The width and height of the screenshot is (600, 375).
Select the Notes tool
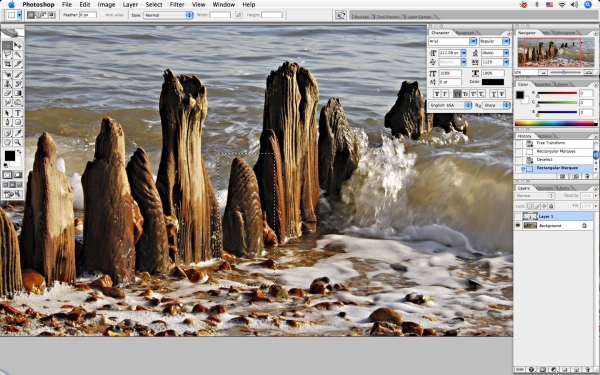point(7,133)
